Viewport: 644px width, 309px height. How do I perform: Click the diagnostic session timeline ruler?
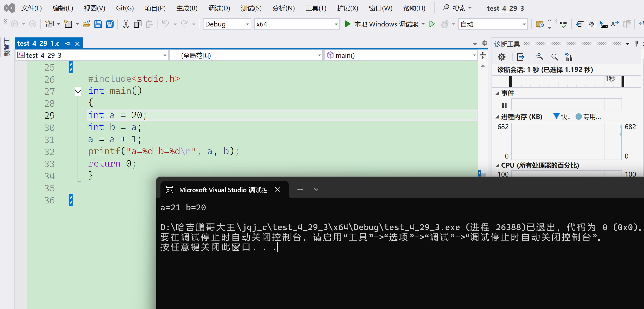click(x=562, y=82)
